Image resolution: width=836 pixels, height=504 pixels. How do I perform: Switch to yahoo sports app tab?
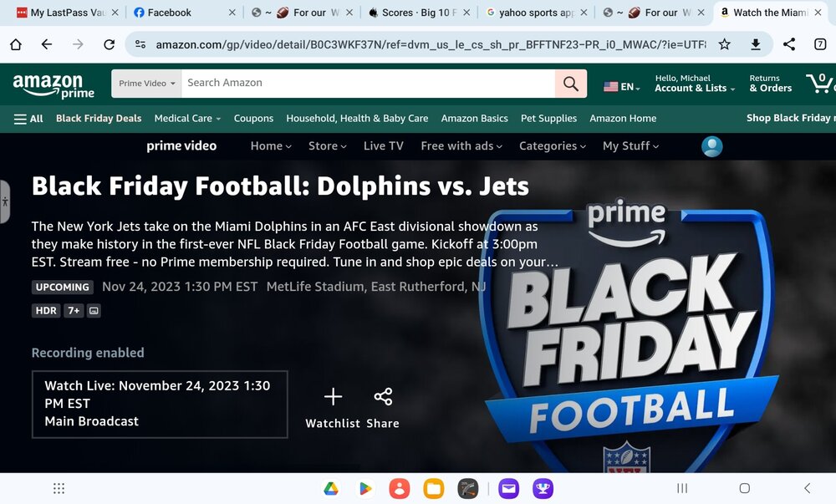(x=529, y=13)
